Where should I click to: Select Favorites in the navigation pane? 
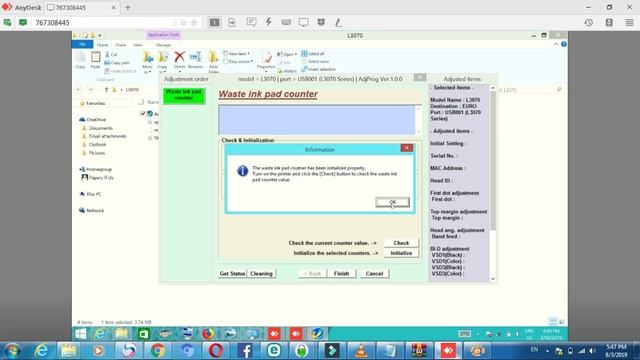(93, 103)
